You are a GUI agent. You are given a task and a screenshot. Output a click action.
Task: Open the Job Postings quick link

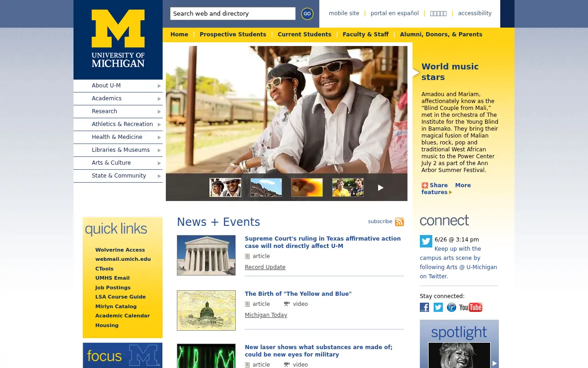[113, 287]
